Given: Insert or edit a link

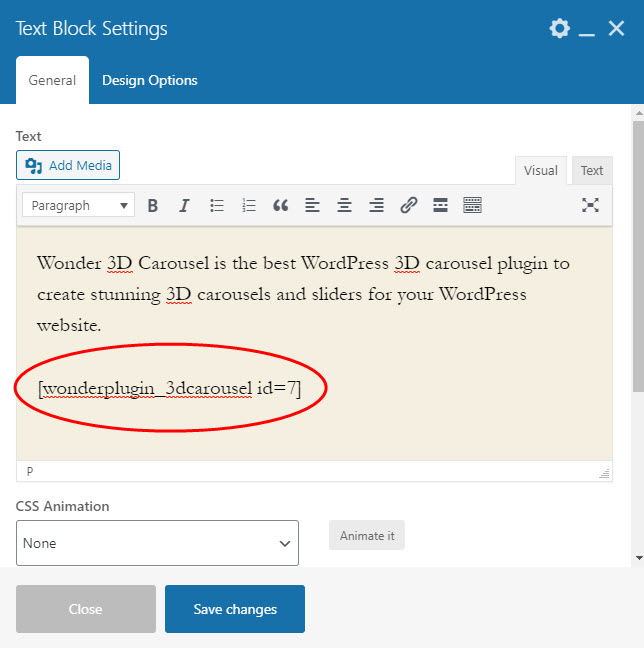Looking at the screenshot, I should [x=409, y=205].
